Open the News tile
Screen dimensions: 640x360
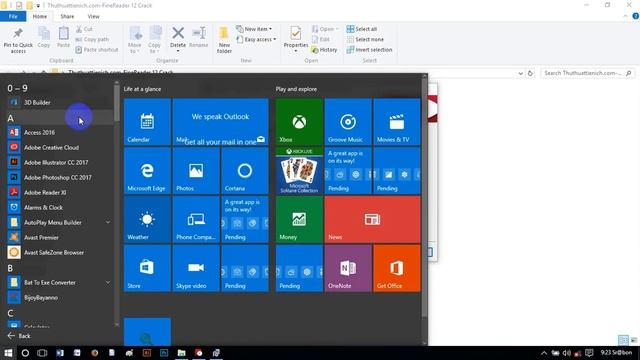click(372, 220)
